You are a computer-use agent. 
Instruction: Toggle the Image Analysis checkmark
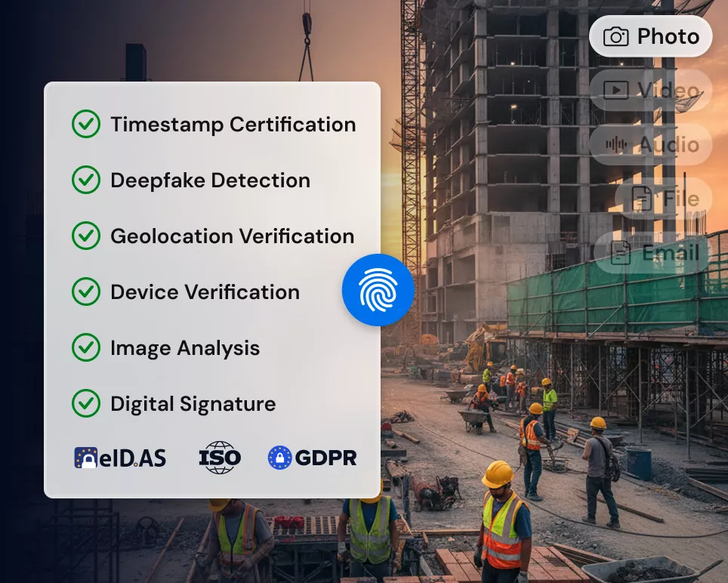click(x=86, y=348)
